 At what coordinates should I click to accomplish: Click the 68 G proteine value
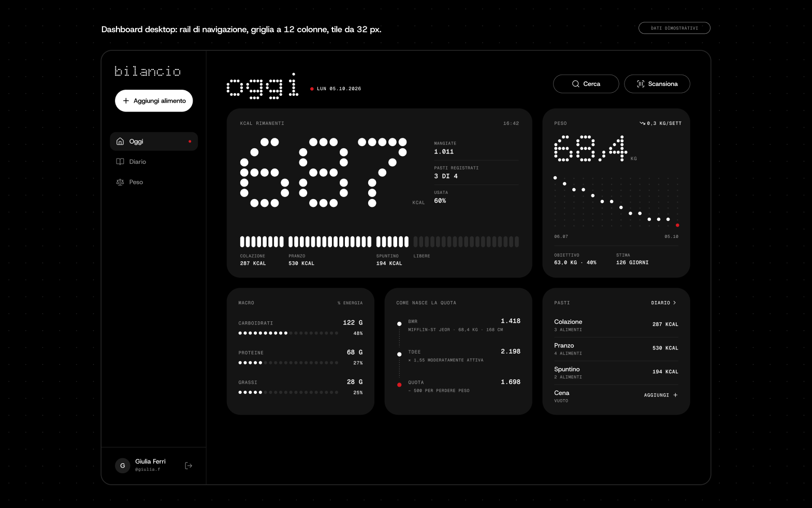tap(355, 352)
